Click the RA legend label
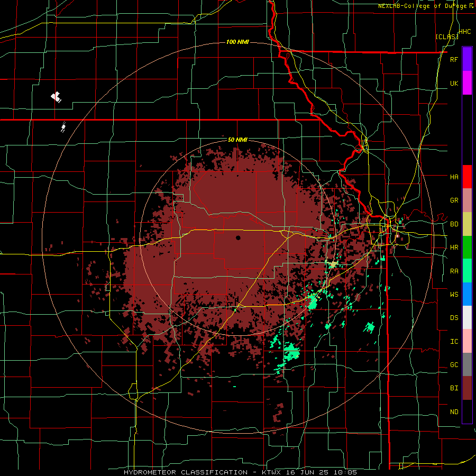This screenshot has height=476, width=476. pos(454,271)
